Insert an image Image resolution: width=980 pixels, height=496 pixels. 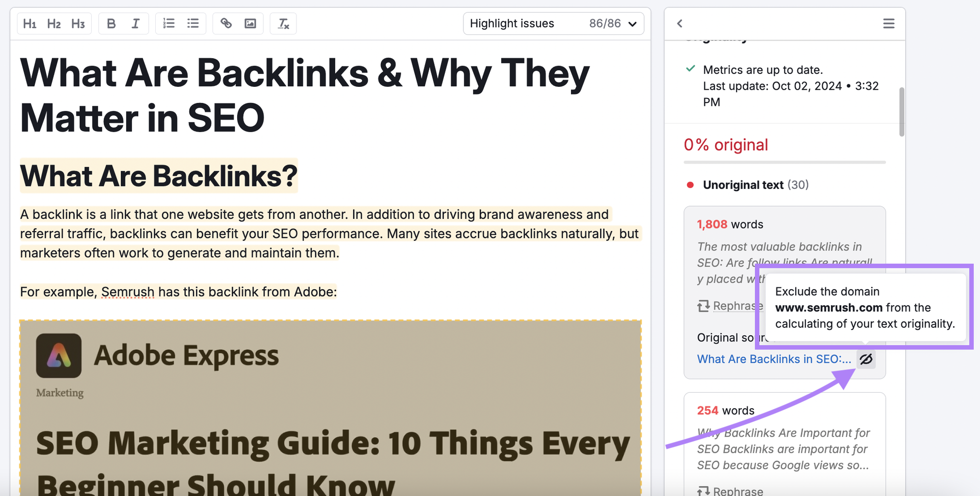pos(250,23)
